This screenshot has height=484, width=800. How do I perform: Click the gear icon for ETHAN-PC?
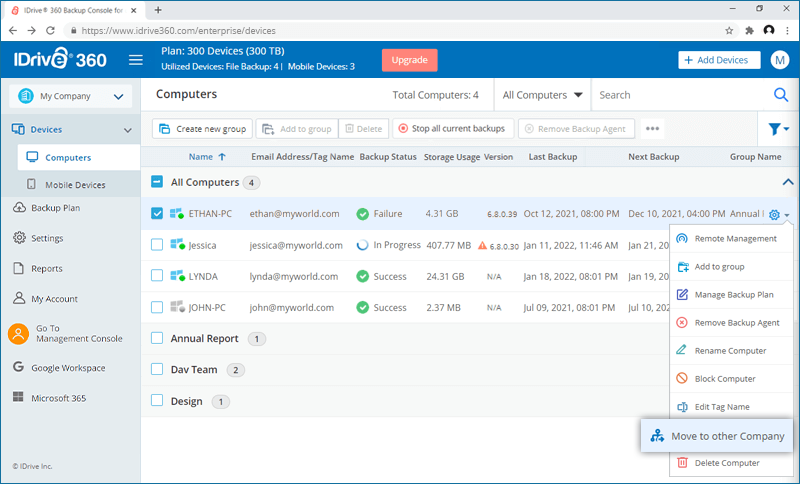[x=774, y=215]
